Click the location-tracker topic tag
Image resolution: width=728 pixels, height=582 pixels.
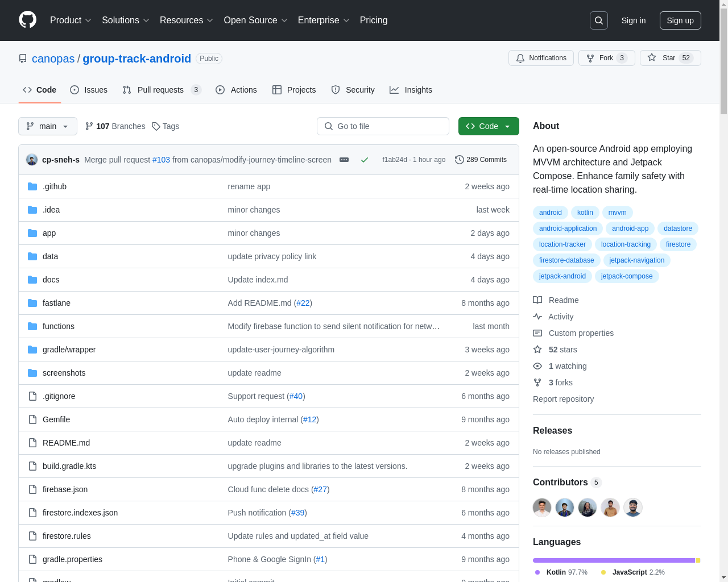tap(562, 244)
